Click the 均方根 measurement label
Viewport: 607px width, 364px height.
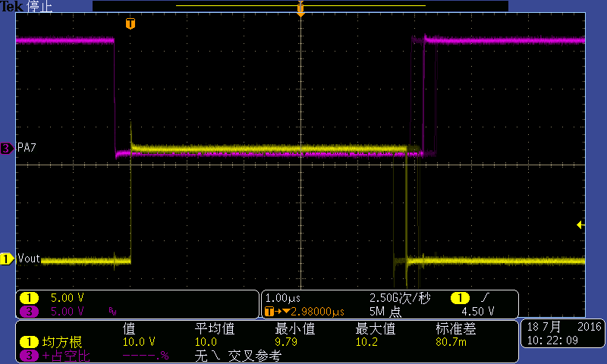[x=62, y=342]
